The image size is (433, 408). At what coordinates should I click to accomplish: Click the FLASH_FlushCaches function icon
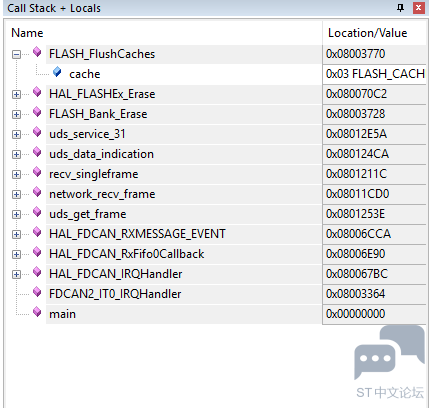[37, 52]
